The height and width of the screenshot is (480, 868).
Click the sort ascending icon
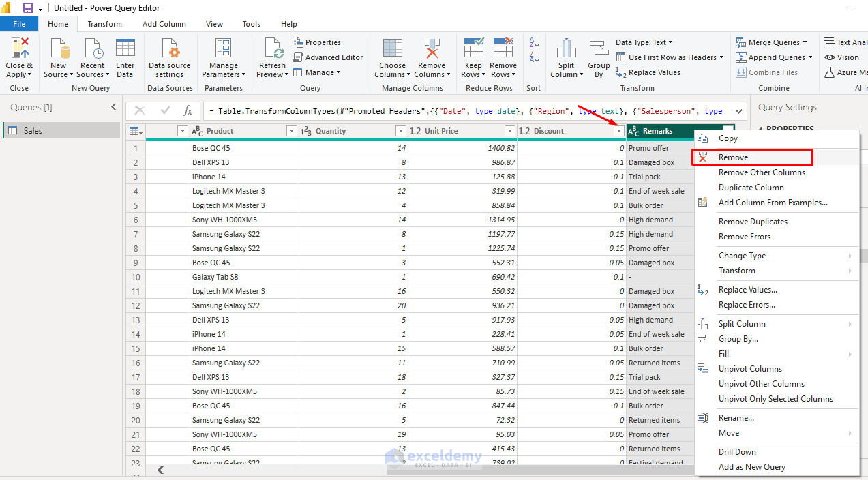coord(534,42)
